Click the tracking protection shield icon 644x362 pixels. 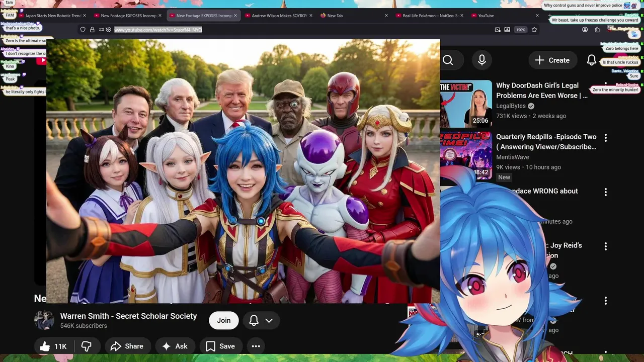coord(83,30)
